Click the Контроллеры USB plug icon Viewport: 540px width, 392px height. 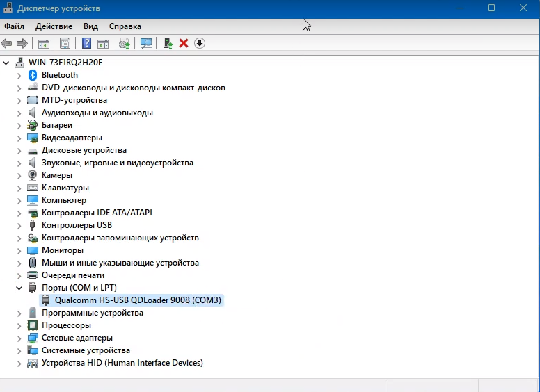click(33, 225)
